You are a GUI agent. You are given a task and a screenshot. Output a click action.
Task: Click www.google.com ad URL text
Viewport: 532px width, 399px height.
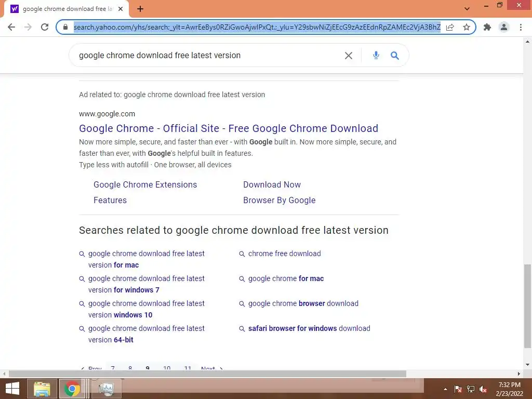coord(107,114)
